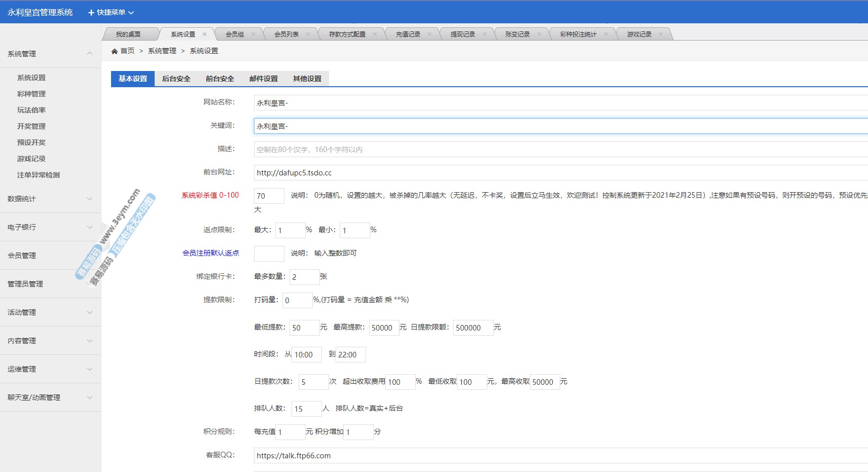Click the home icon in the breadcrumb
Image resolution: width=868 pixels, height=472 pixels.
coord(115,51)
